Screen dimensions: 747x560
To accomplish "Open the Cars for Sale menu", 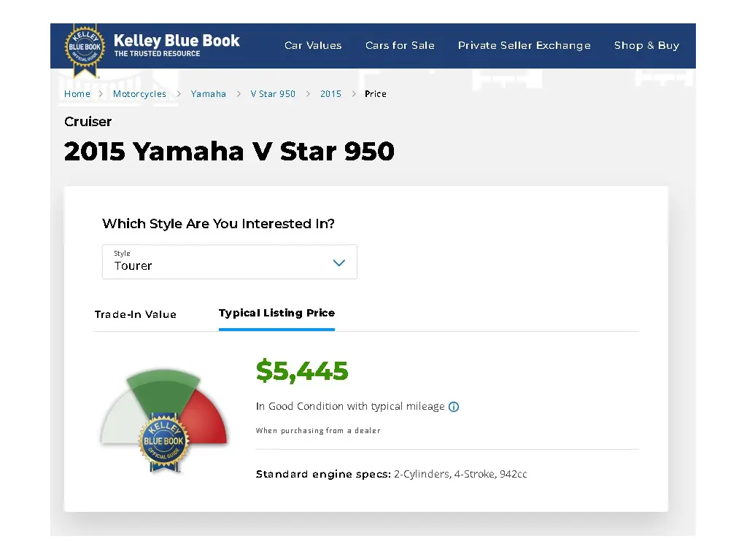I will coord(400,45).
